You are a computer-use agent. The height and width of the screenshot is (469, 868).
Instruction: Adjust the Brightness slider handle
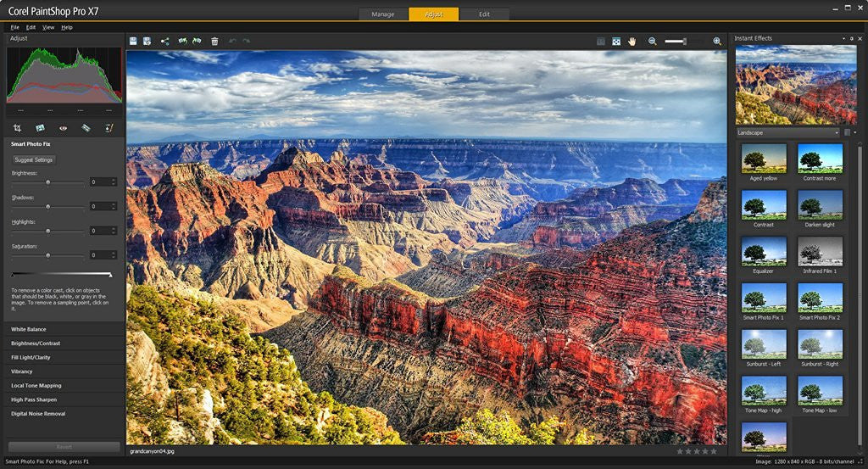pos(47,182)
